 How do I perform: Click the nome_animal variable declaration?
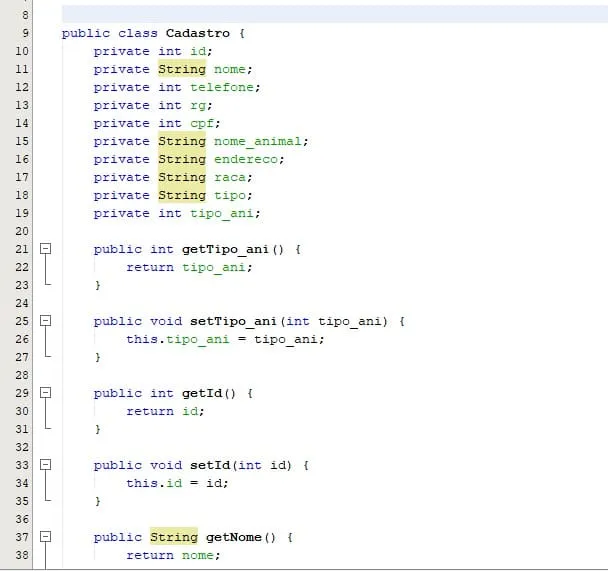tap(257, 141)
